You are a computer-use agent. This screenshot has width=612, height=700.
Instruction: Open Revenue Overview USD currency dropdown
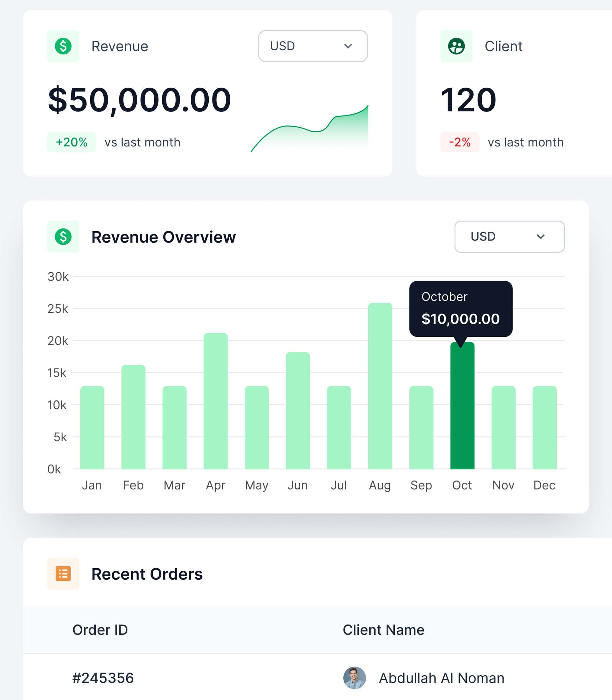pos(509,237)
